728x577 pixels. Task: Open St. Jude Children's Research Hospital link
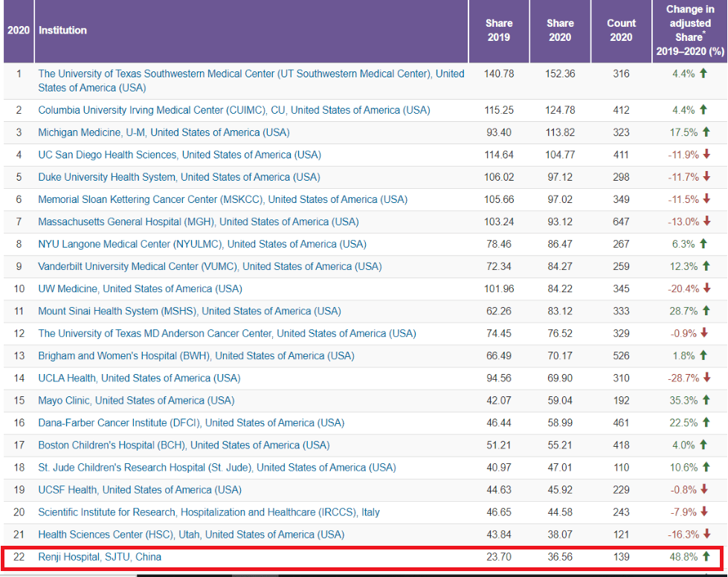(x=216, y=467)
